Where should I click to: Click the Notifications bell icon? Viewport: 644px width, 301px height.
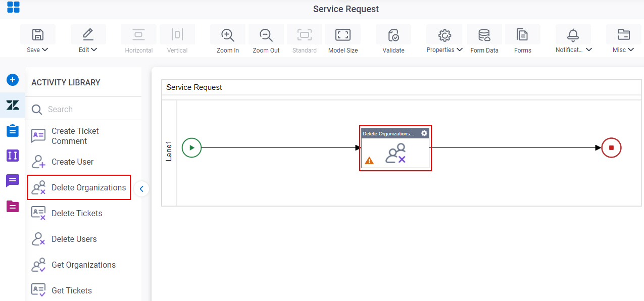573,34
